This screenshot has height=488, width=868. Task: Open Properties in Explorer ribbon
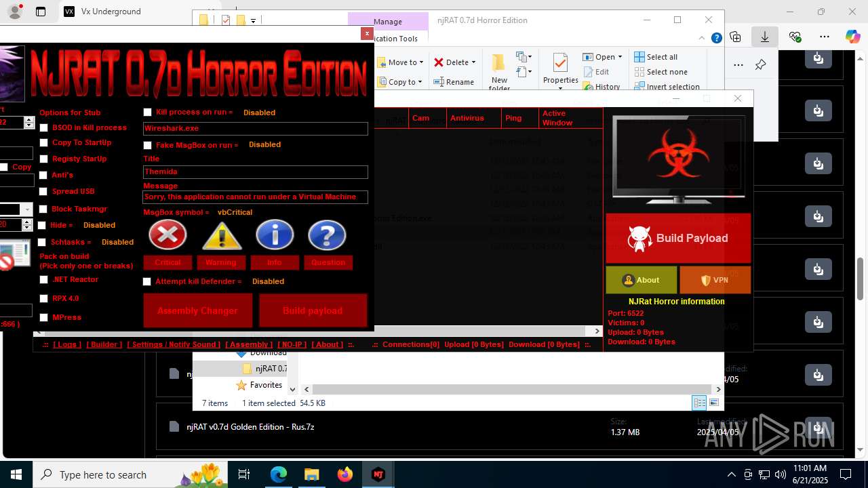[560, 70]
